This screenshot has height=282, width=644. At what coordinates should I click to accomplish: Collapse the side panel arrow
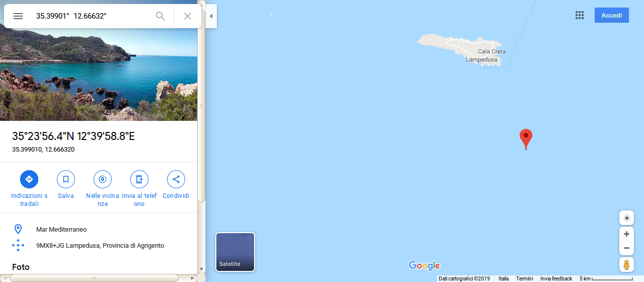[x=211, y=16]
